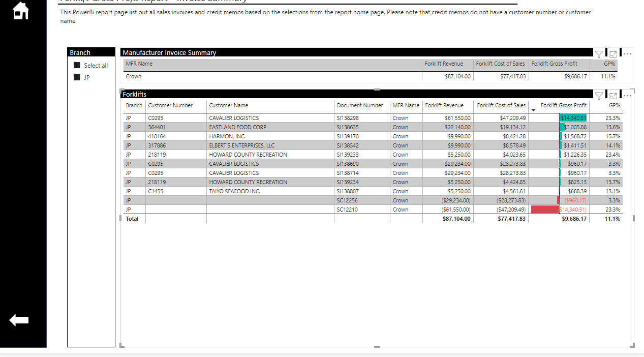Click Branch slicer header
The width and height of the screenshot is (644, 357).
pyautogui.click(x=91, y=52)
